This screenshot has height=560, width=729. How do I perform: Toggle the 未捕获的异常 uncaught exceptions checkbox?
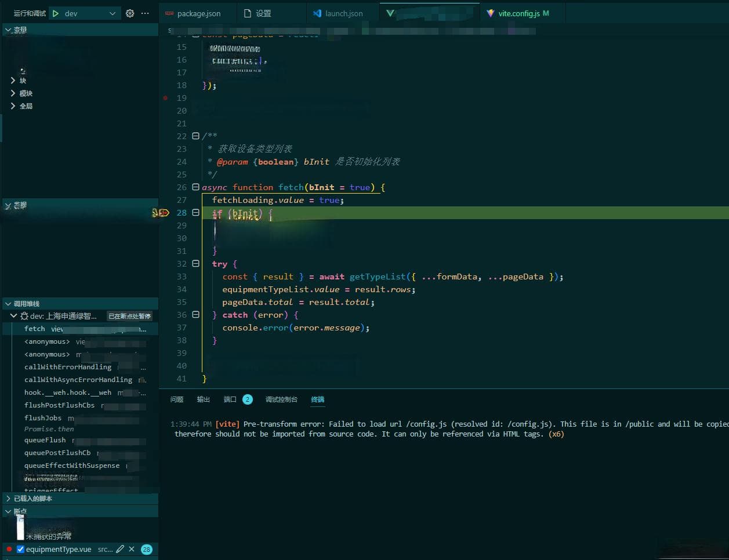[x=20, y=536]
